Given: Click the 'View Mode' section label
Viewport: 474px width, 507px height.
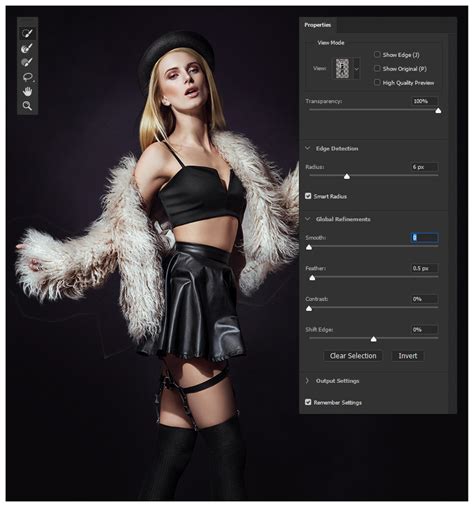Looking at the screenshot, I should (x=331, y=43).
